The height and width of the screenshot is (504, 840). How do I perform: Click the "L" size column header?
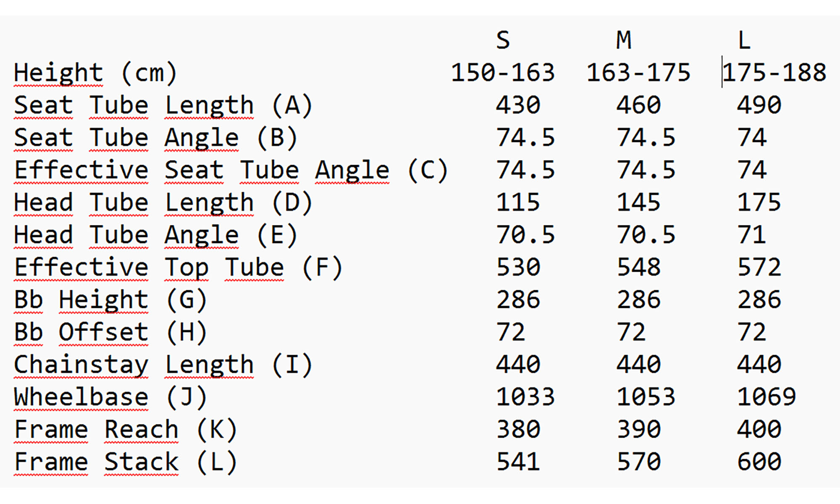pos(744,41)
